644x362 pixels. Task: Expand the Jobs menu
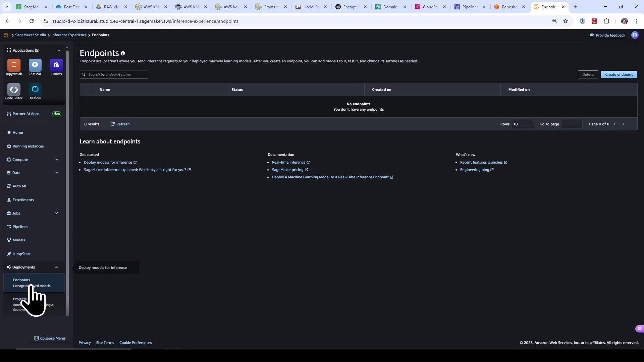click(x=56, y=213)
